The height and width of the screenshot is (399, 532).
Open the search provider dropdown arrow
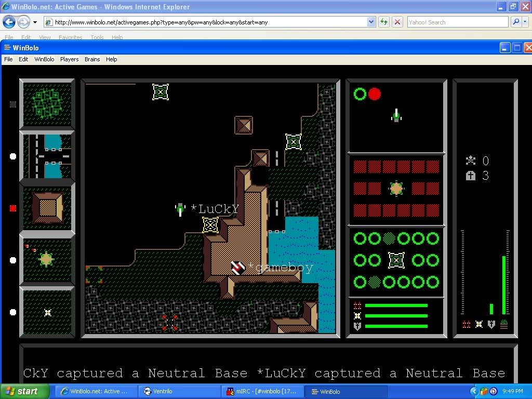coord(524,22)
